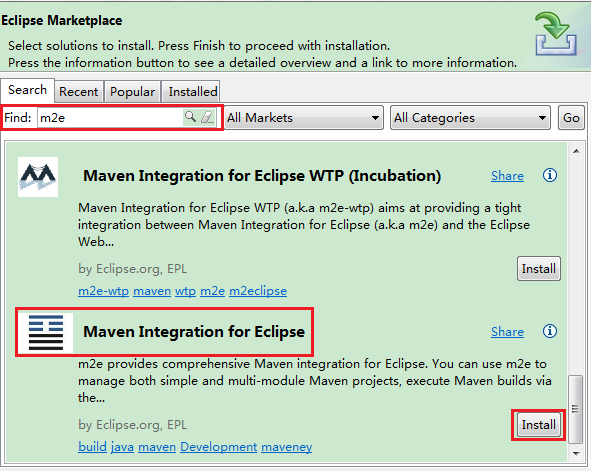The width and height of the screenshot is (591, 471).
Task: Open the Installed tab
Action: (192, 92)
